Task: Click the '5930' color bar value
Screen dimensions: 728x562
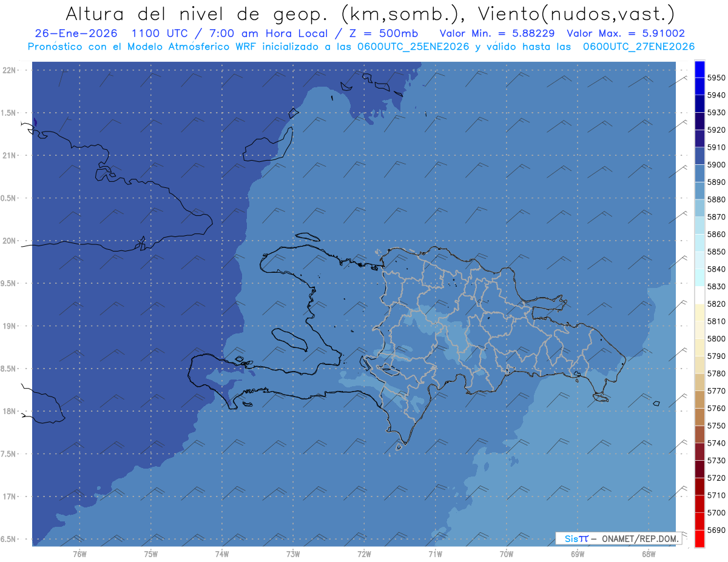Action: pyautogui.click(x=716, y=113)
